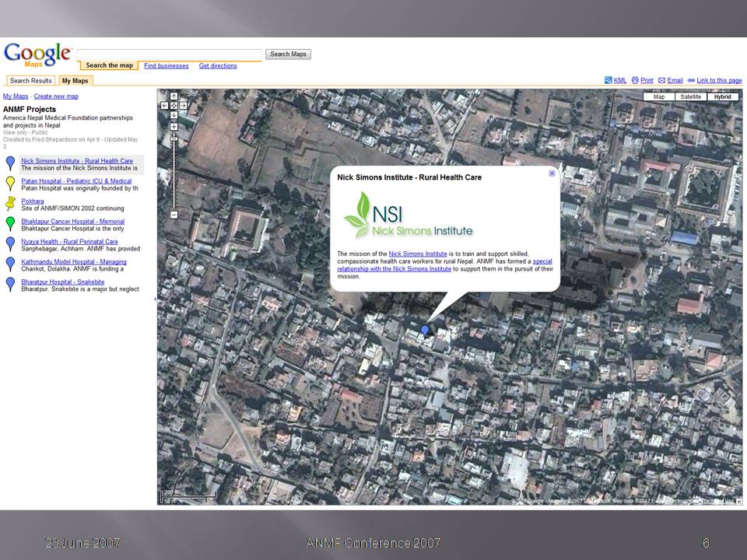747x560 pixels.
Task: Open the Search Results tab
Action: pyautogui.click(x=31, y=81)
